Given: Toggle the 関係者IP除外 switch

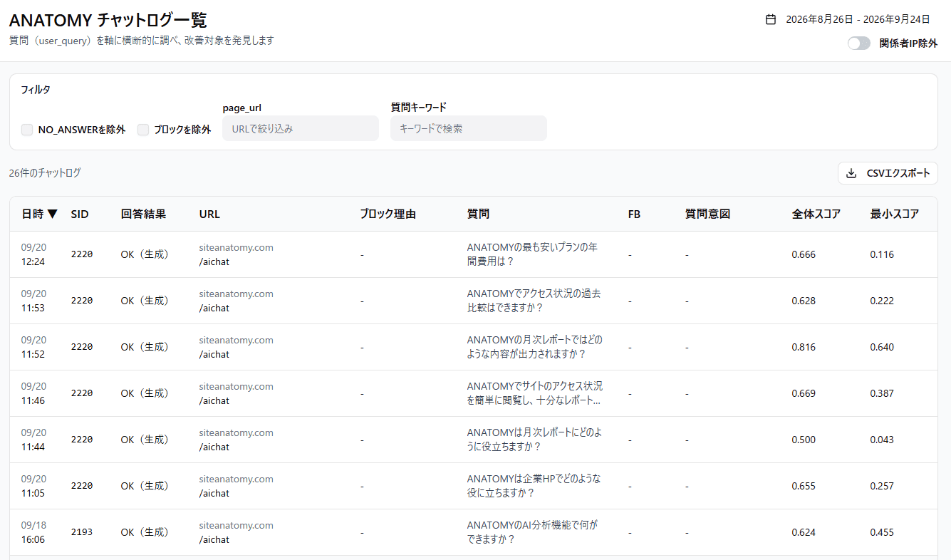Looking at the screenshot, I should [859, 43].
